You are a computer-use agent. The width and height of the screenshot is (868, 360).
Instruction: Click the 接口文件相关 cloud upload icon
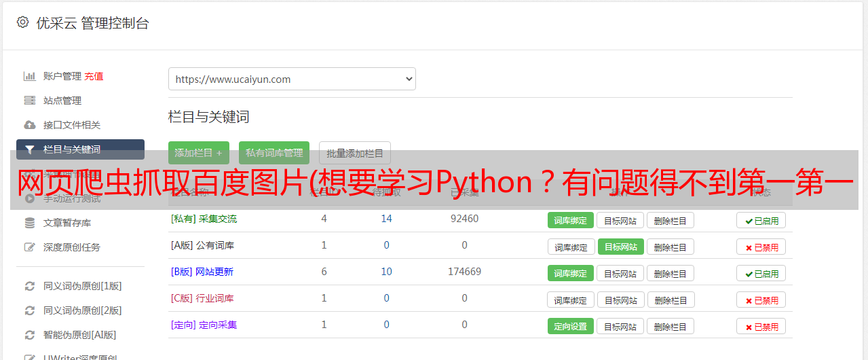pyautogui.click(x=30, y=125)
